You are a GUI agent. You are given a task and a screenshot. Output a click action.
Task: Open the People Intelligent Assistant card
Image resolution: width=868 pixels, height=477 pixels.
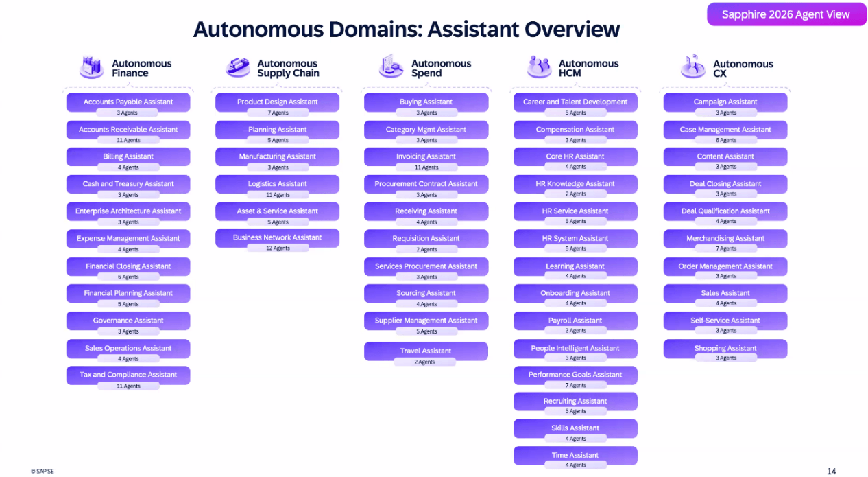tap(575, 348)
